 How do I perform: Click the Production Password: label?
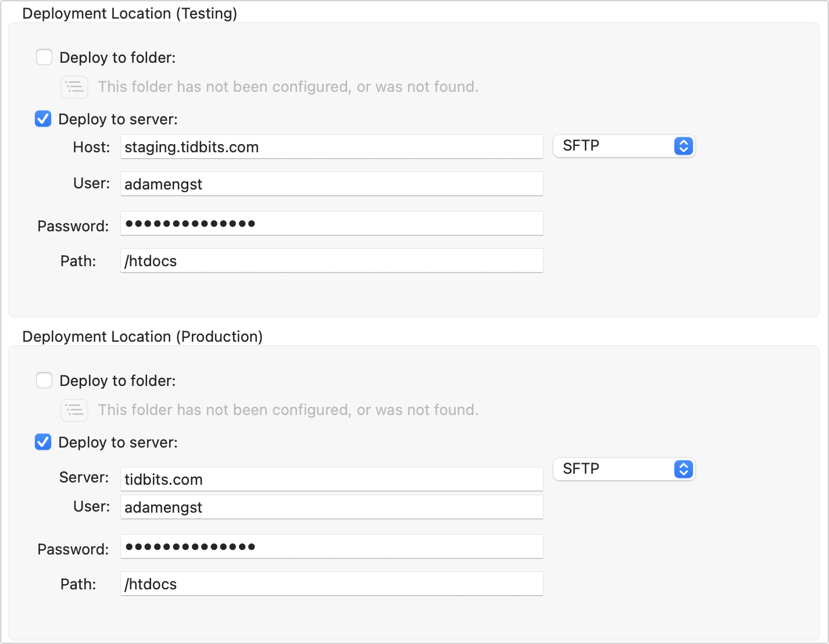point(73,549)
